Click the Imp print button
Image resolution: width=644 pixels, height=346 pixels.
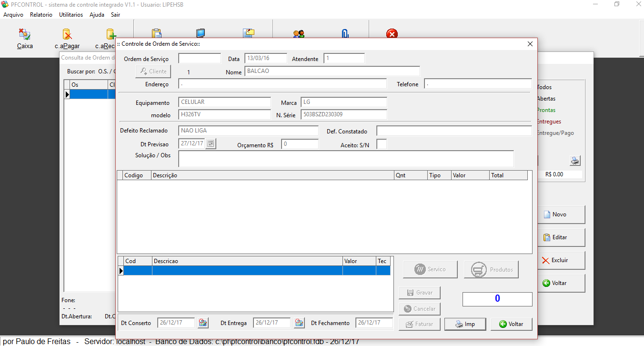point(465,324)
